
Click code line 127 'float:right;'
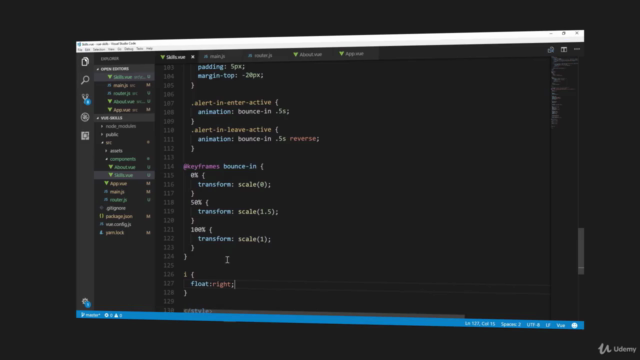coord(212,284)
